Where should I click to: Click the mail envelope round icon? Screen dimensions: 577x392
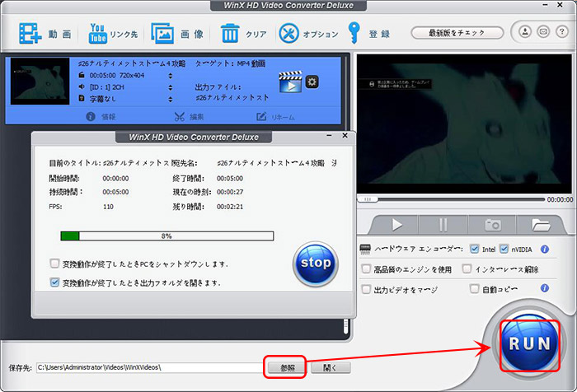click(x=543, y=31)
